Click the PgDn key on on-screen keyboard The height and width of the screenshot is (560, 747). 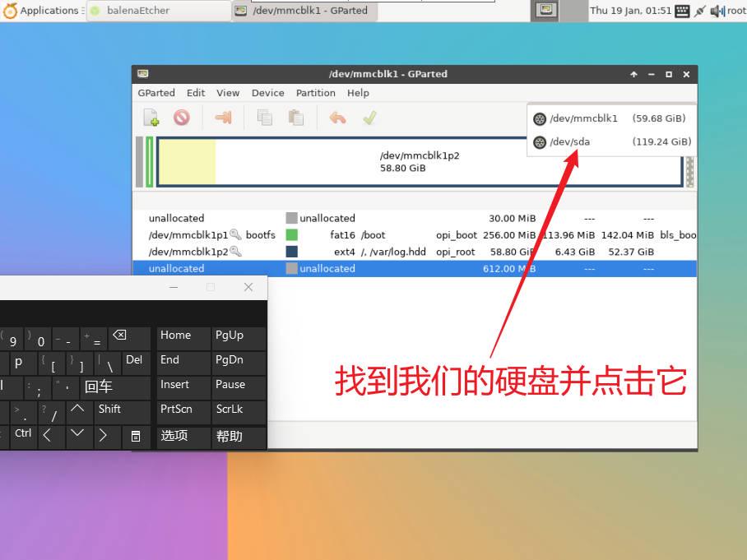(239, 362)
